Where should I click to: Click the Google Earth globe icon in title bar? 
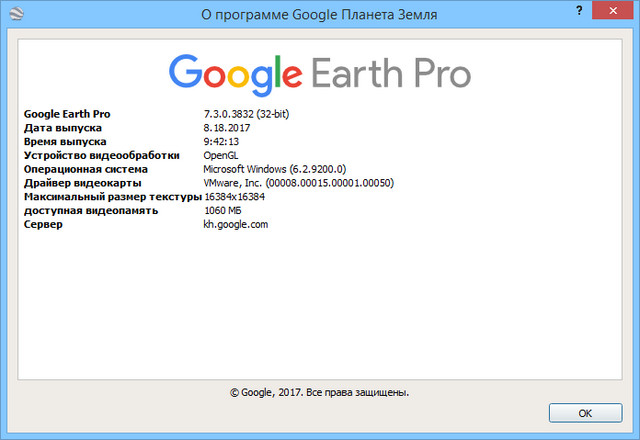16,14
